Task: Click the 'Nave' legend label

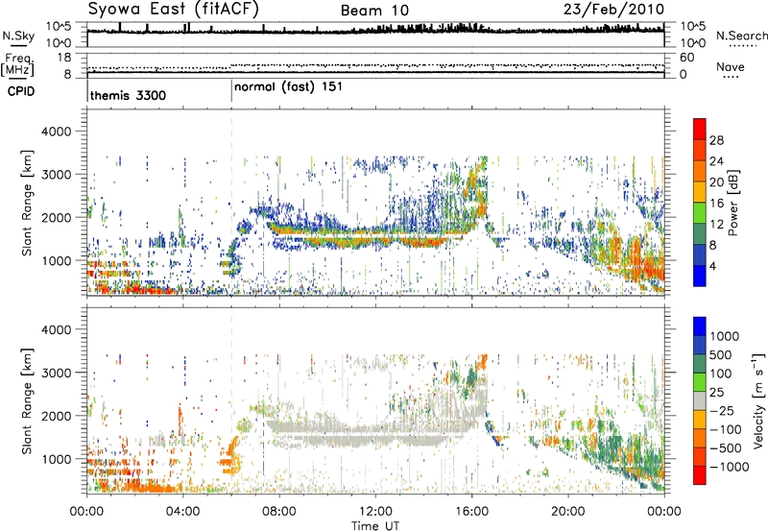Action: (731, 67)
